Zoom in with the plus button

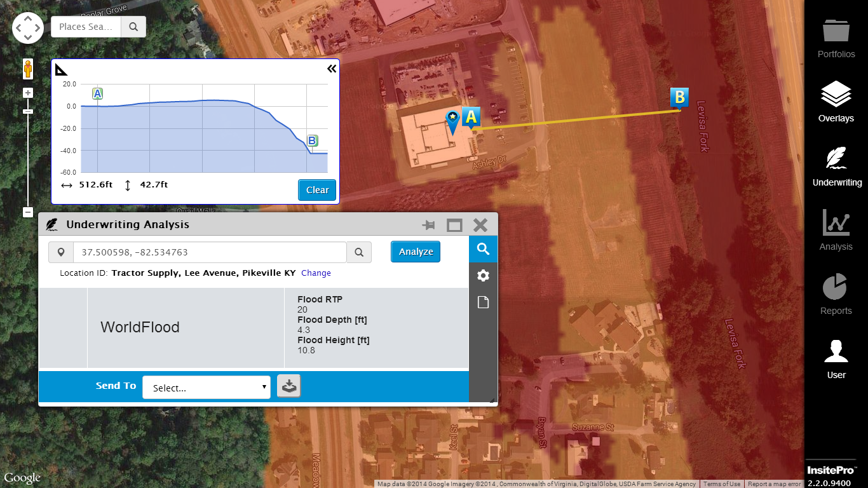point(28,93)
